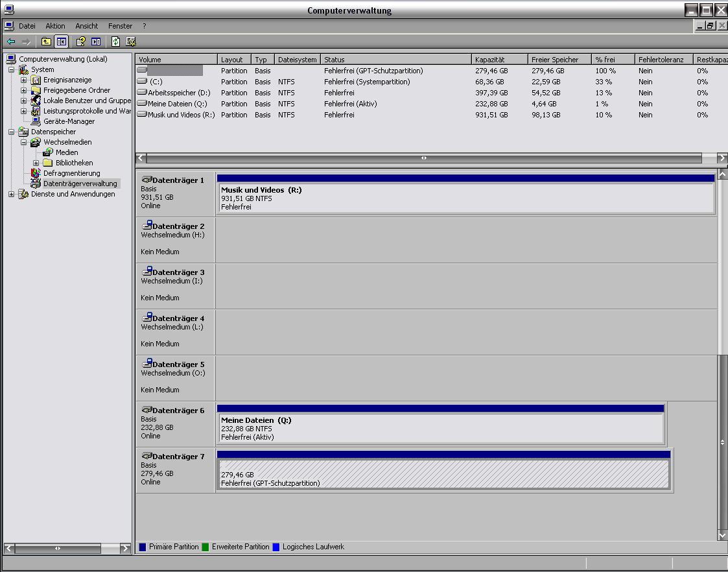Select Arbeitsspeicher (D:) row in volume list

tap(179, 93)
